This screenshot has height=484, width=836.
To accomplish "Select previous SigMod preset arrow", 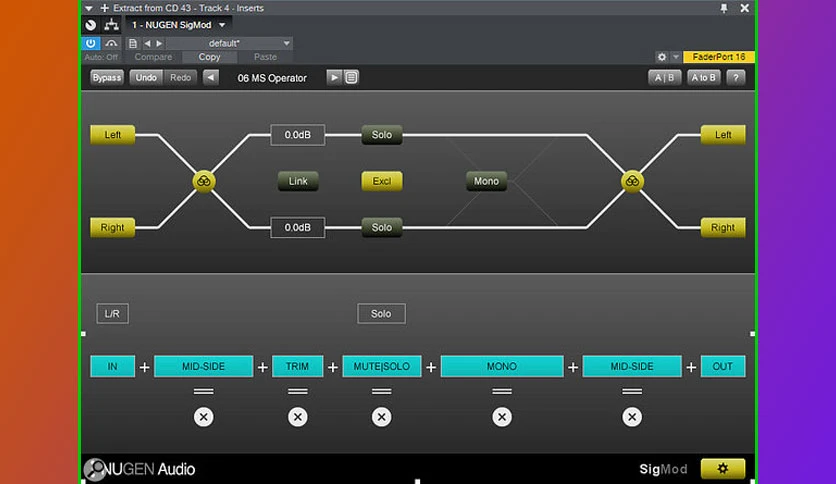I will (211, 78).
